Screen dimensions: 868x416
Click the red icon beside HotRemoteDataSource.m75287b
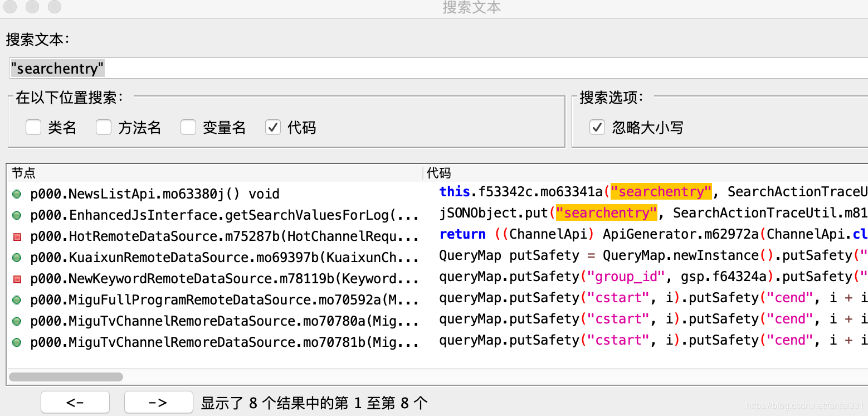17,236
